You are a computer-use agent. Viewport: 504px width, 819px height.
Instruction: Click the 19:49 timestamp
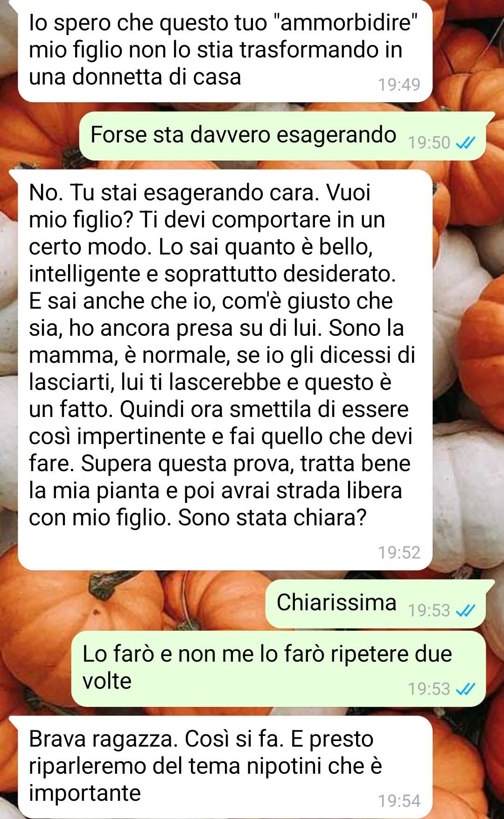coord(399,85)
